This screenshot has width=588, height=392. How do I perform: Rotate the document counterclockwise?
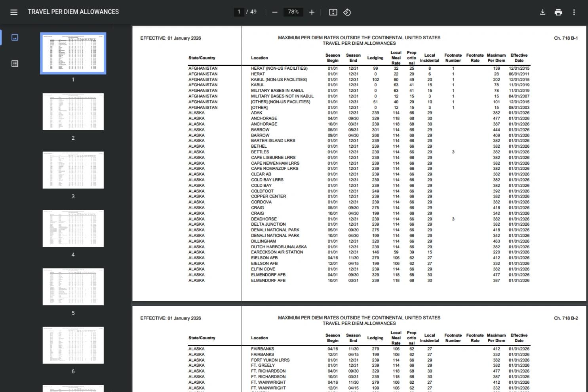[347, 12]
